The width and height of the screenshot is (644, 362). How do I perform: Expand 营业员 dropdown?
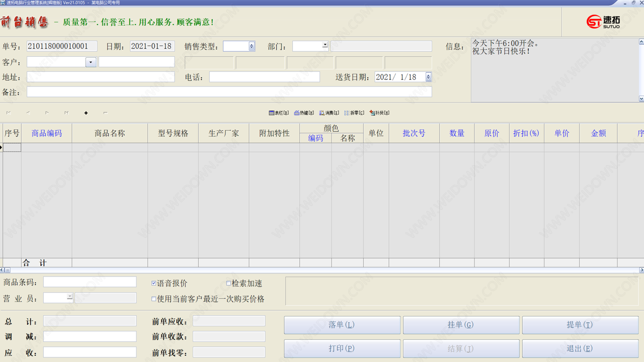(70, 297)
